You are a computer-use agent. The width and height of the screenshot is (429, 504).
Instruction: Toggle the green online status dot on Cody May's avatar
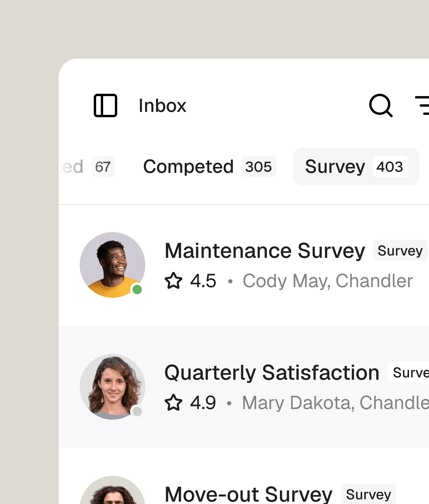coord(137,290)
